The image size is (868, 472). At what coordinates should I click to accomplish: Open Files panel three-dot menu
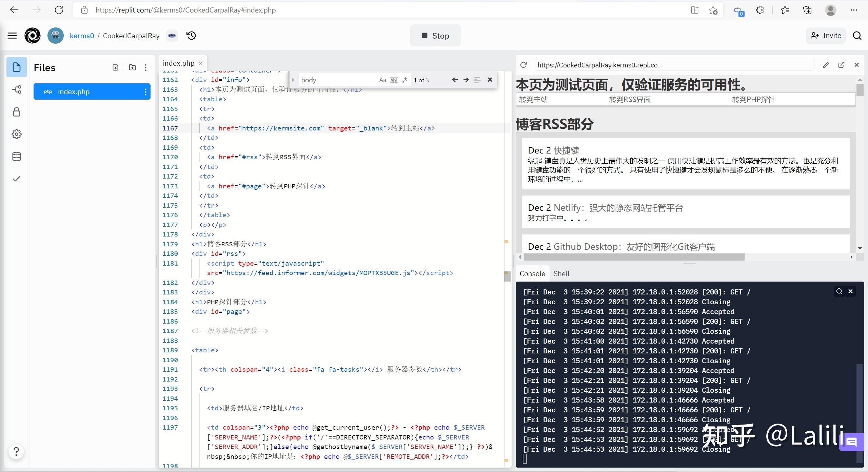point(145,67)
